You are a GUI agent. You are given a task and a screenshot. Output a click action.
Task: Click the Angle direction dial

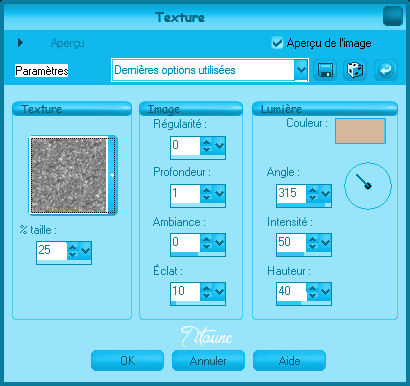coord(368,186)
